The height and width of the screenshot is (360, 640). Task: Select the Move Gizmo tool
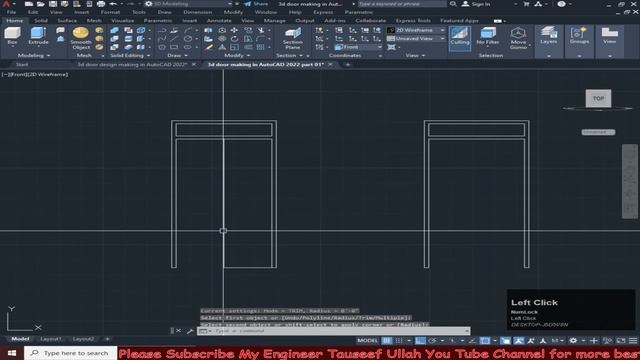[x=518, y=38]
